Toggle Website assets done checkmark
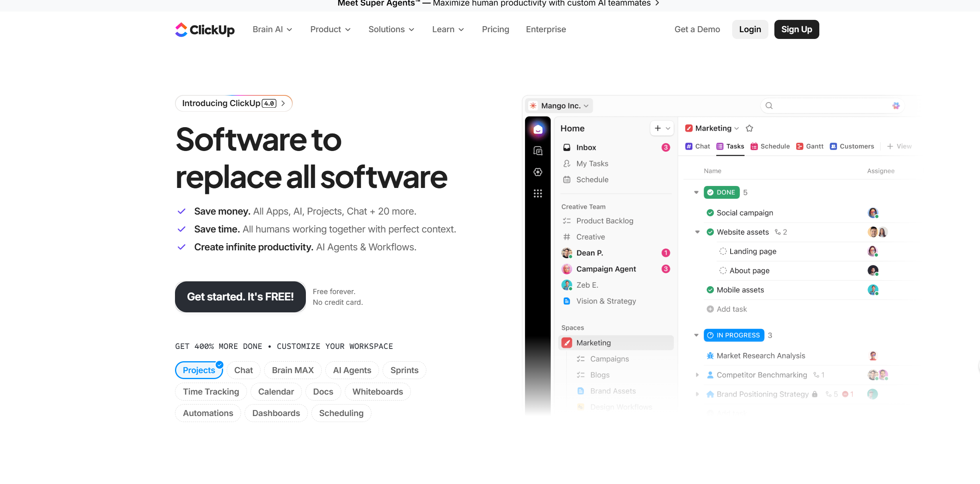 click(710, 232)
